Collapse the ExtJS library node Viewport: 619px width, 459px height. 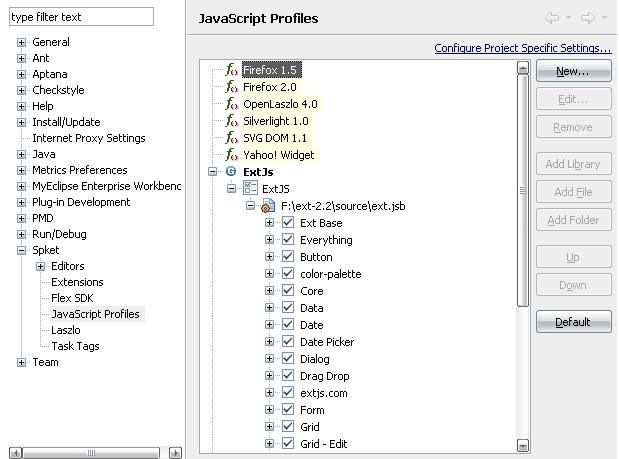231,189
